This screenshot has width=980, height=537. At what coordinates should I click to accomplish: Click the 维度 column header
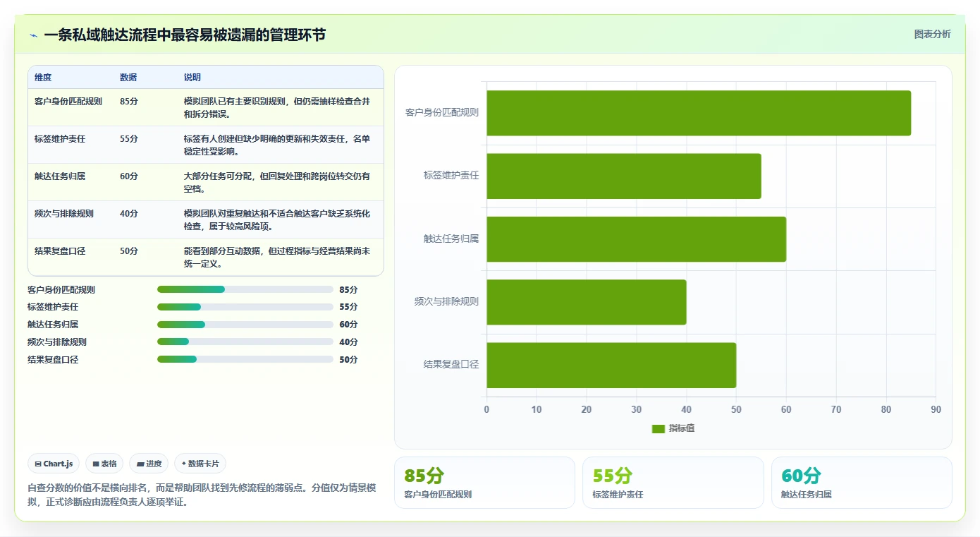click(43, 78)
